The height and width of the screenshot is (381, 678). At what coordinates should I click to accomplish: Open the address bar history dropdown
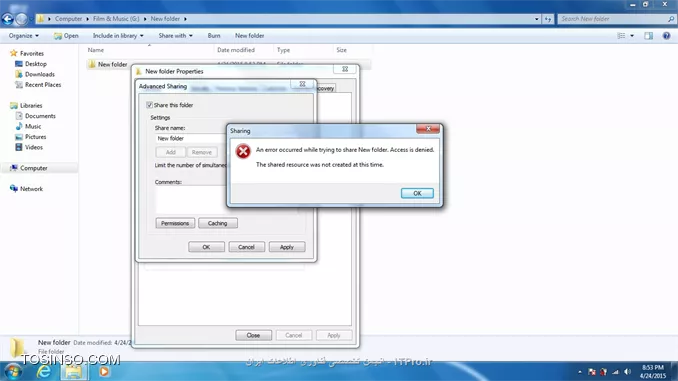tap(537, 19)
